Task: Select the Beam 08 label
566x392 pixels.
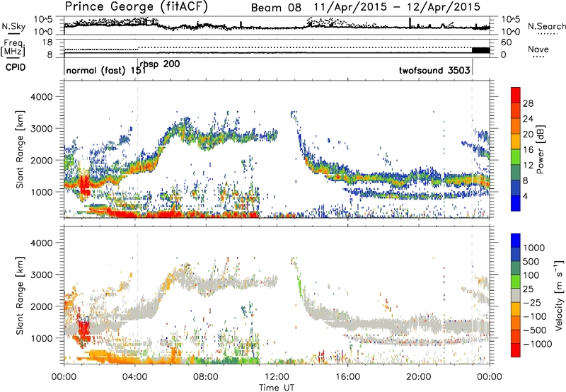Action: [276, 7]
